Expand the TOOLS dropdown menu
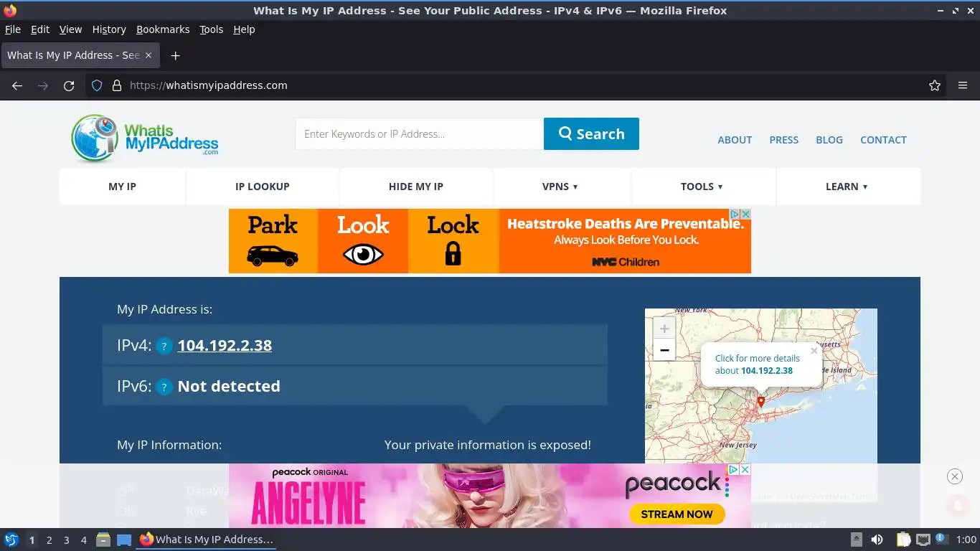 pos(702,187)
